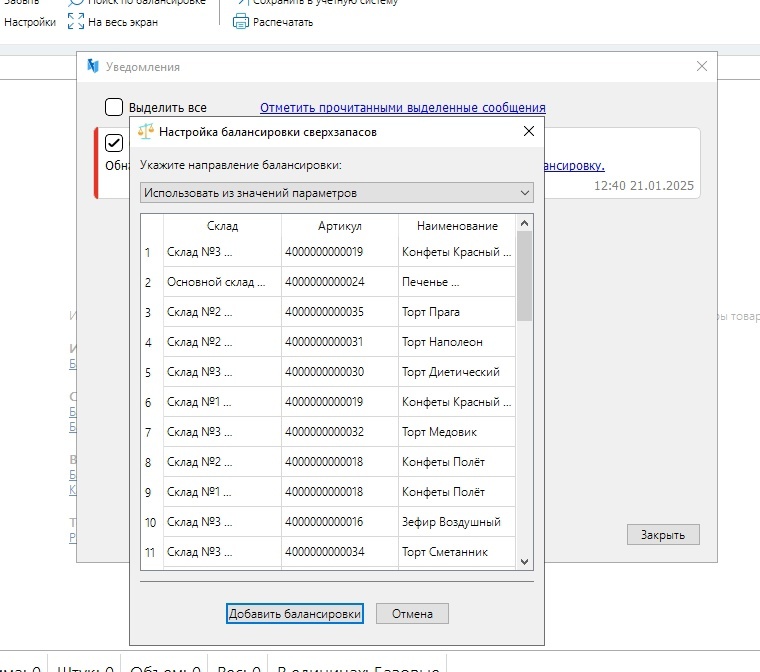
Task: Click the vertical scrollbar thumb
Action: [524, 275]
